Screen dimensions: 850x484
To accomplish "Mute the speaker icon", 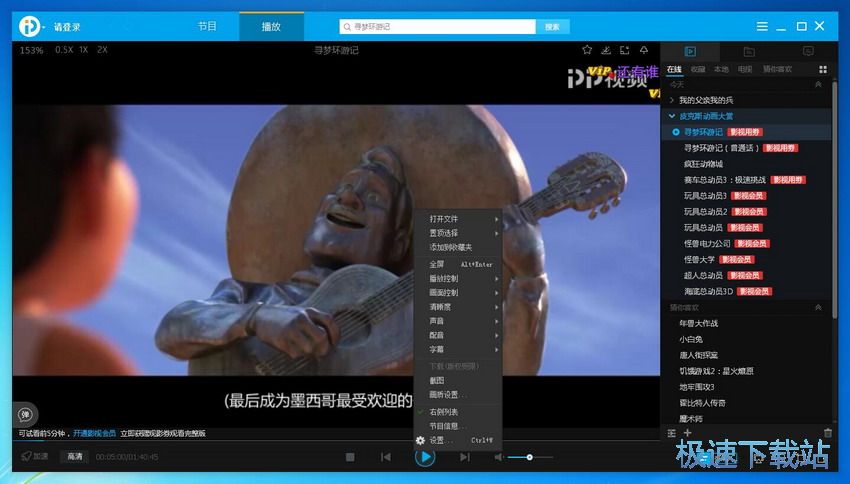I will point(498,457).
